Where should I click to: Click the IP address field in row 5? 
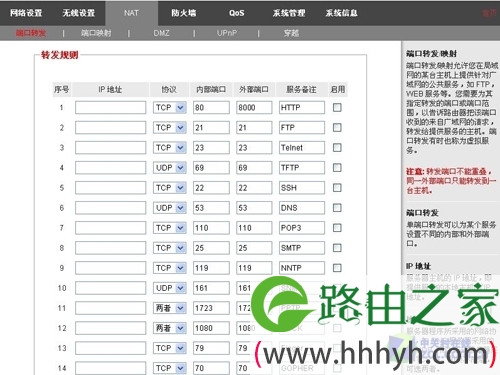point(110,188)
